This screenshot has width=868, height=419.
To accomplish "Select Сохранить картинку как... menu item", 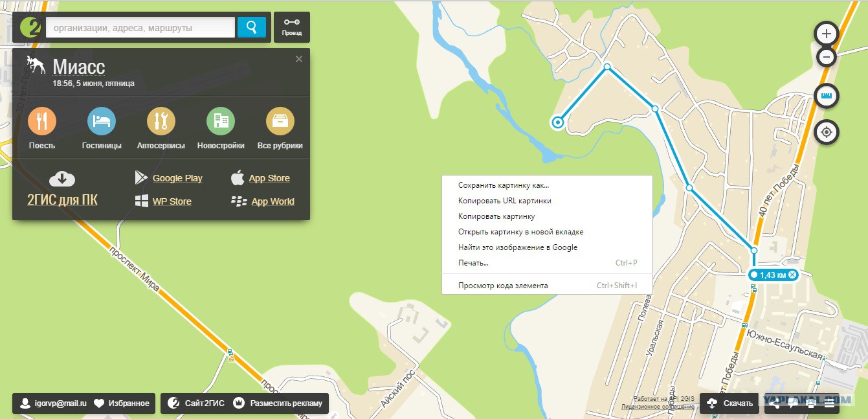I will point(547,185).
